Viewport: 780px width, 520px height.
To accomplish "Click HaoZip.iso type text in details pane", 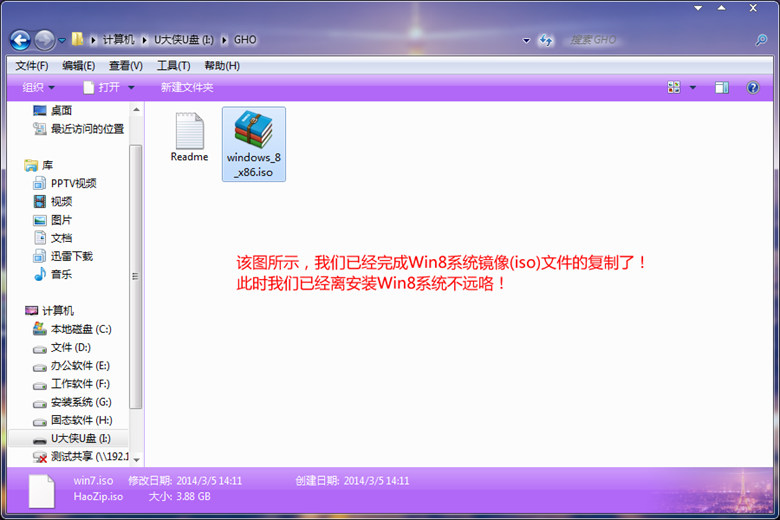I will point(98,497).
